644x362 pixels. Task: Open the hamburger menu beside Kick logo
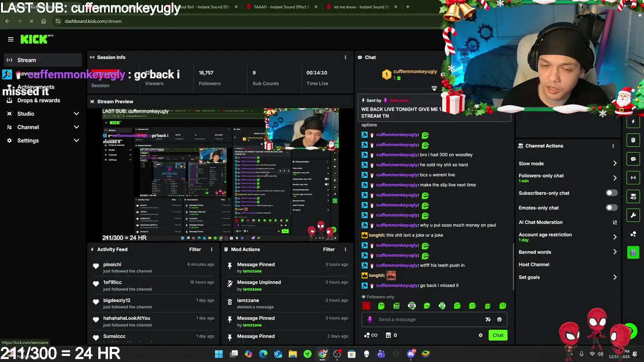pos(11,39)
